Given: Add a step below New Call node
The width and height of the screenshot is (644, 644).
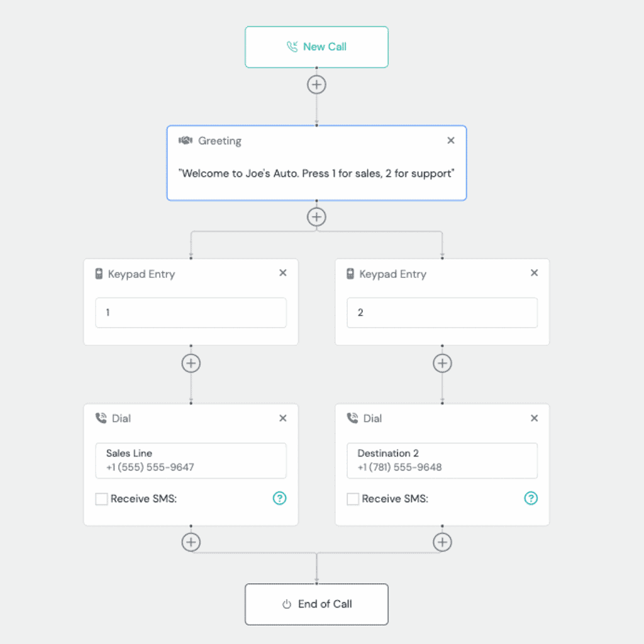Looking at the screenshot, I should click(316, 85).
